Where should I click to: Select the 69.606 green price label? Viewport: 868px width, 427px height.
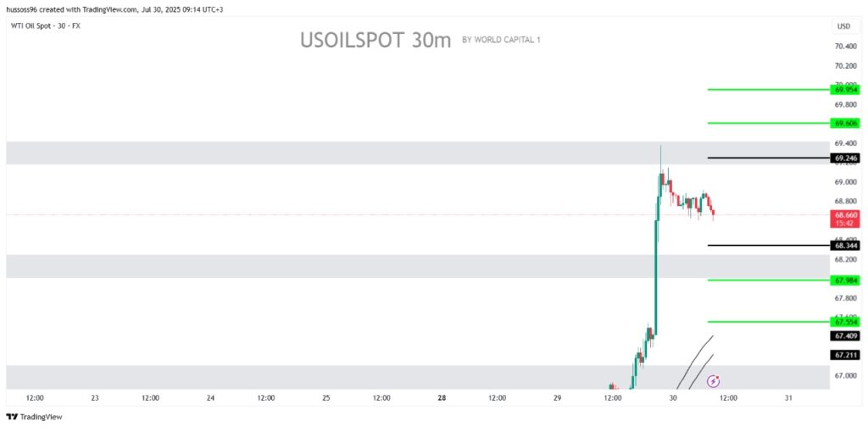[x=845, y=124]
